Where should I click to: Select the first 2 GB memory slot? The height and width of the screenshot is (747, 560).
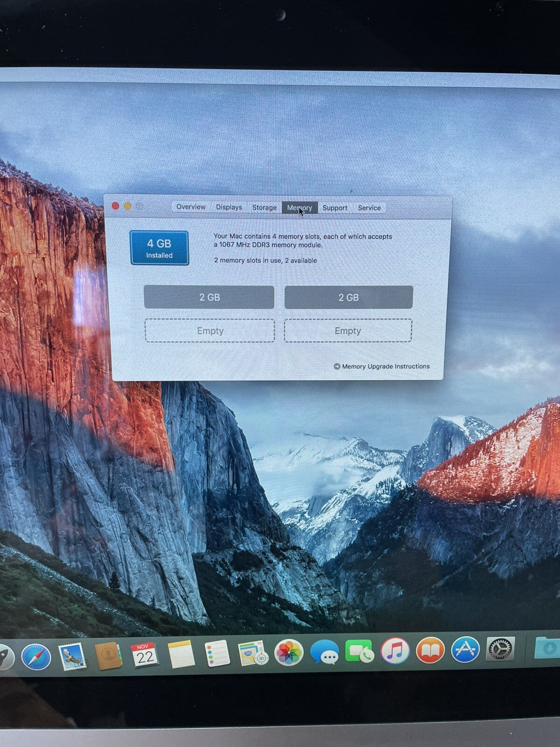click(x=209, y=297)
